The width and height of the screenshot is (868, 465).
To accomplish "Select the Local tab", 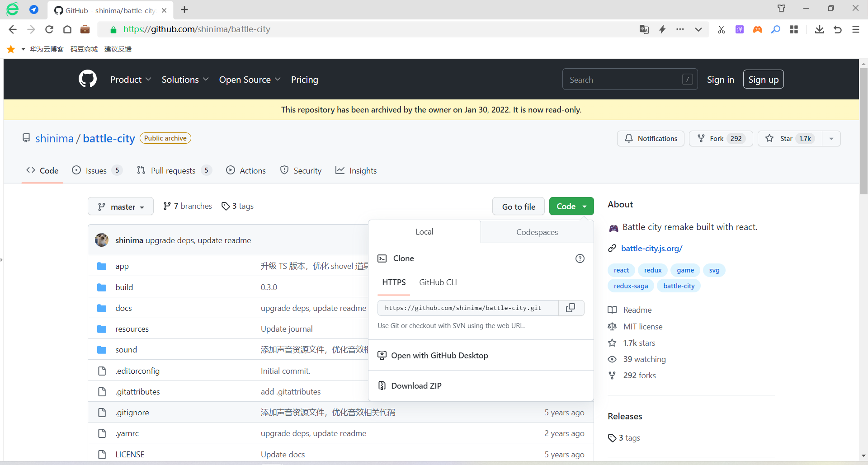I will coord(425,232).
